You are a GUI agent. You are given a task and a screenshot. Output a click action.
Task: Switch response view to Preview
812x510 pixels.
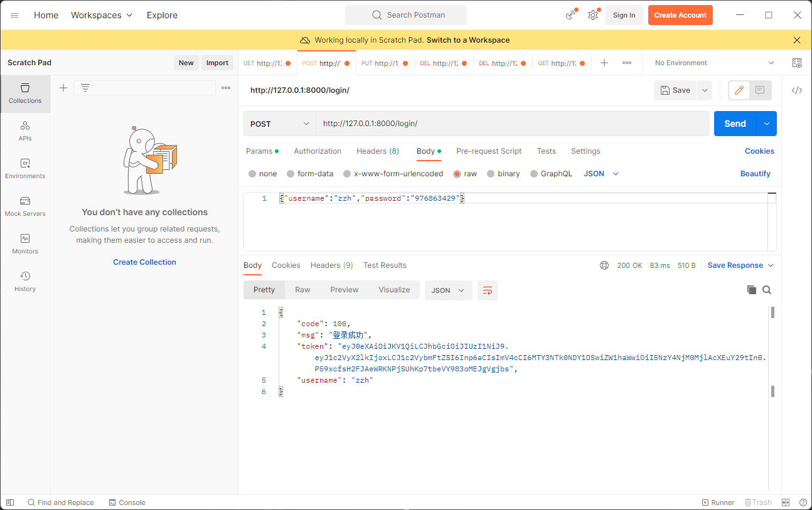pyautogui.click(x=345, y=290)
